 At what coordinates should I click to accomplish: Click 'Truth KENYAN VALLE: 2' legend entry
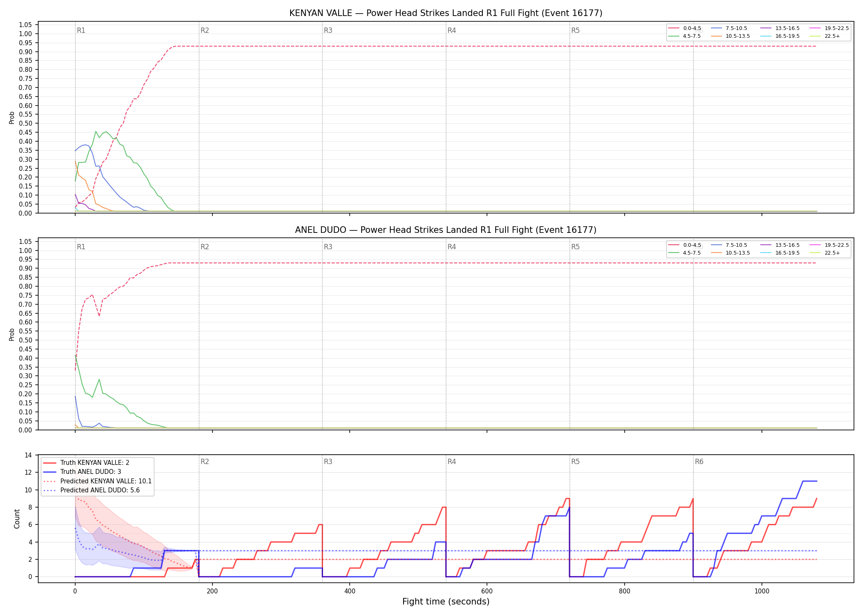(86, 463)
